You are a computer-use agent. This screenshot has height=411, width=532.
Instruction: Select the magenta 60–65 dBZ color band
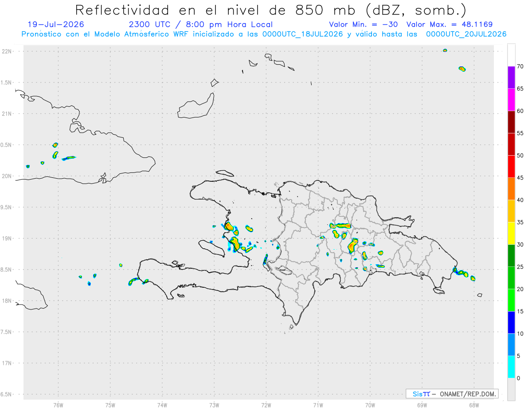coord(511,100)
